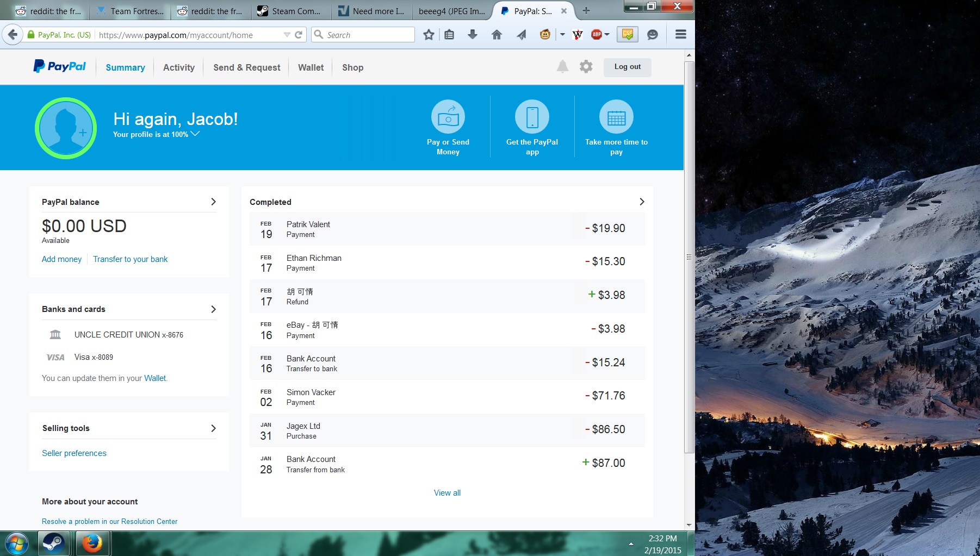Expand the Banks and cards arrow
This screenshot has width=980, height=556.
[x=213, y=309]
